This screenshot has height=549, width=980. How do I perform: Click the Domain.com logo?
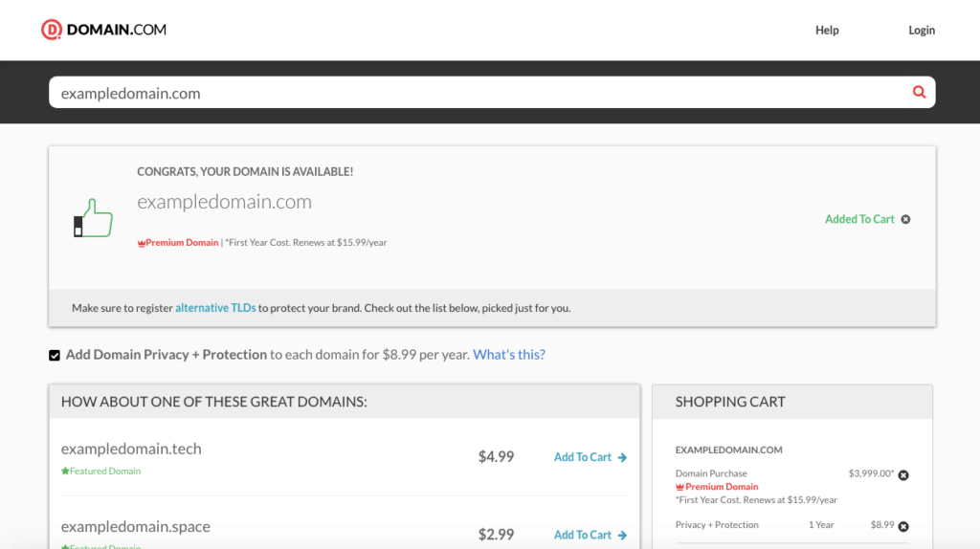click(x=103, y=30)
